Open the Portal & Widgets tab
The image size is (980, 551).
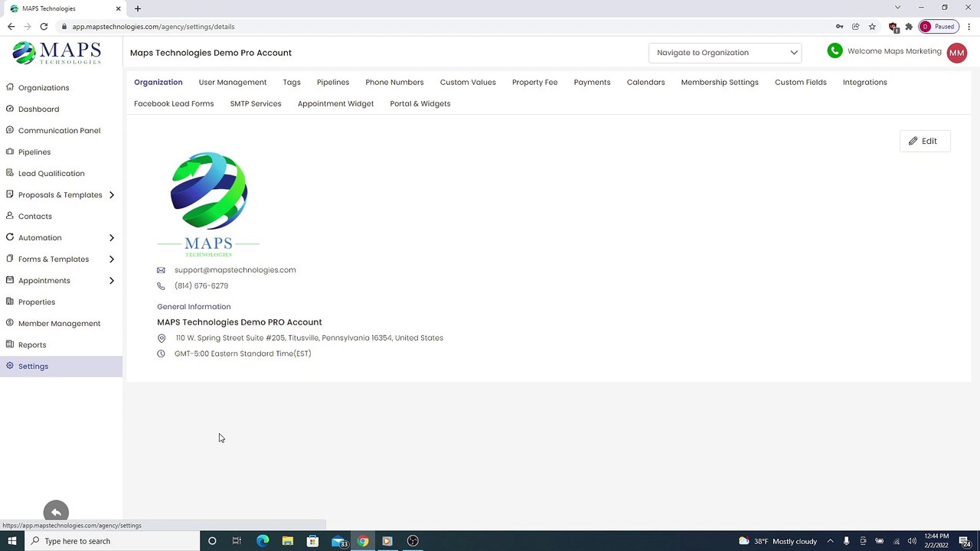click(420, 103)
